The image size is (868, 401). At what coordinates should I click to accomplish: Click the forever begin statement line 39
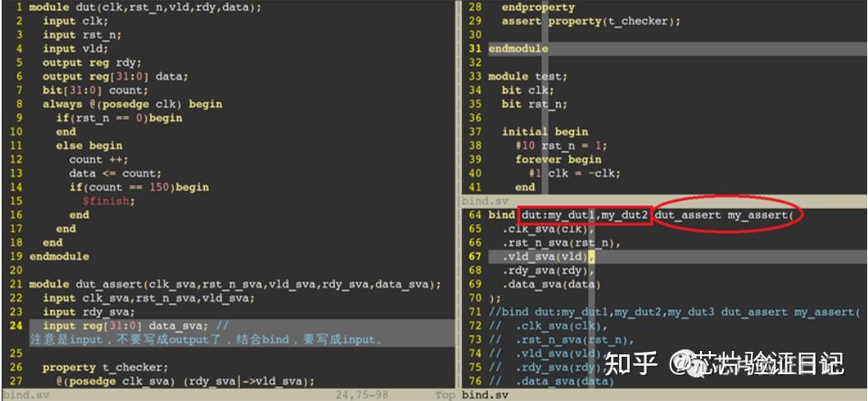(x=558, y=160)
